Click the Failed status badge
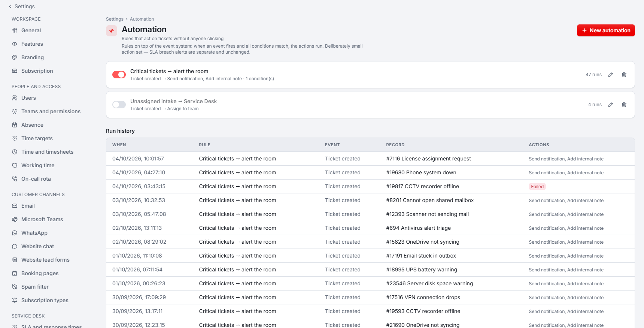Image resolution: width=644 pixels, height=328 pixels. pos(537,187)
